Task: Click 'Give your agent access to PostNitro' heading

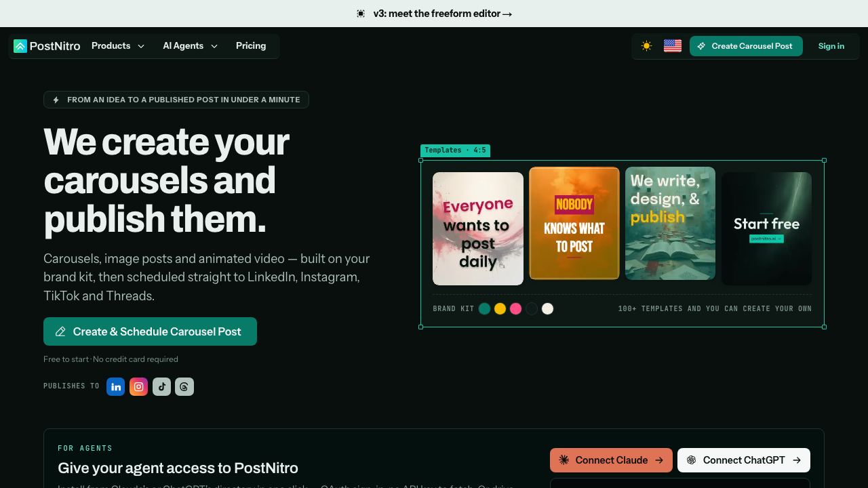Action: 178,468
